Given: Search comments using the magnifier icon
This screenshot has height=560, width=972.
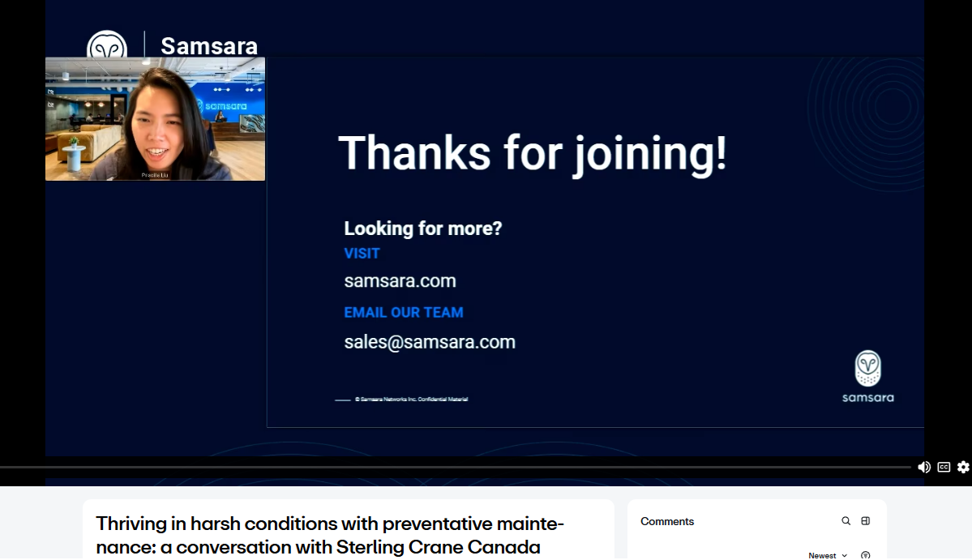Looking at the screenshot, I should pyautogui.click(x=846, y=521).
